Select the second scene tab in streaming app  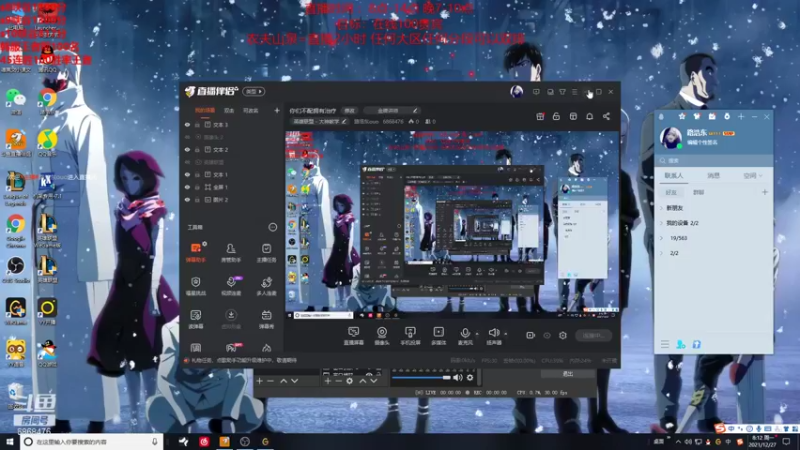click(229, 110)
